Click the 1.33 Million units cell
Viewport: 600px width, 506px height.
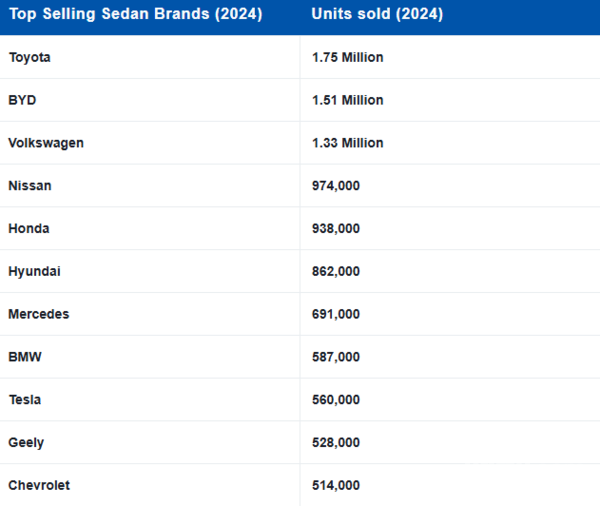(x=347, y=143)
